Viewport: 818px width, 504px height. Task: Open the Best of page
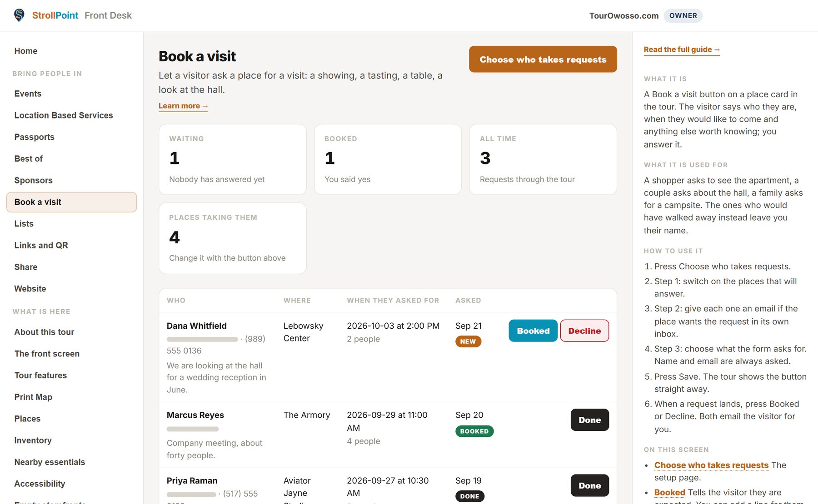[28, 158]
